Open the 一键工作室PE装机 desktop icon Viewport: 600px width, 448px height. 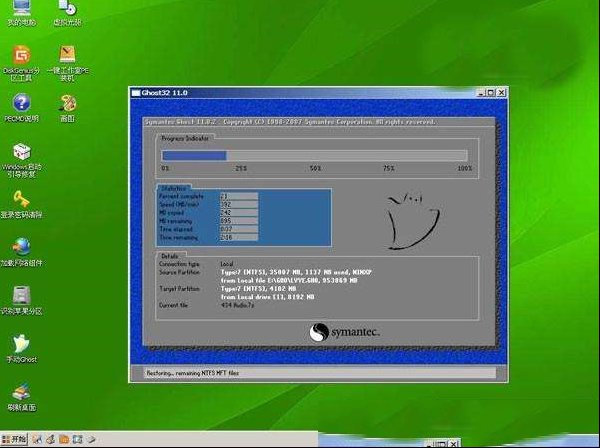(67, 63)
